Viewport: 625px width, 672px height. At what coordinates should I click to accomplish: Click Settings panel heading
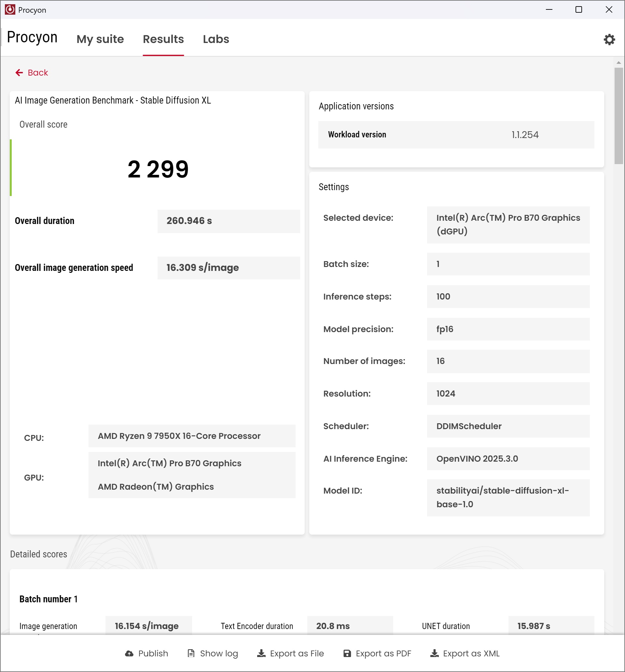(334, 187)
